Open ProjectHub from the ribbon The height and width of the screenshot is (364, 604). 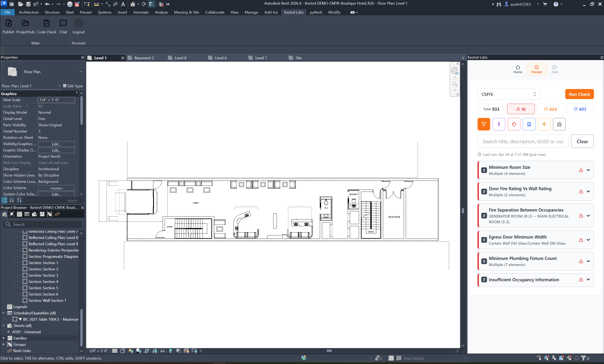tap(26, 26)
